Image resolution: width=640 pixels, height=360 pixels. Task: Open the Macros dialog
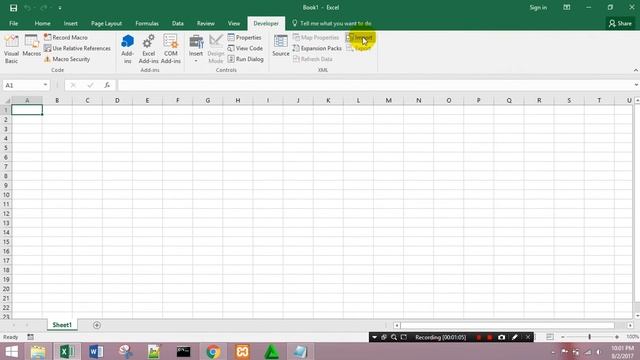point(31,46)
